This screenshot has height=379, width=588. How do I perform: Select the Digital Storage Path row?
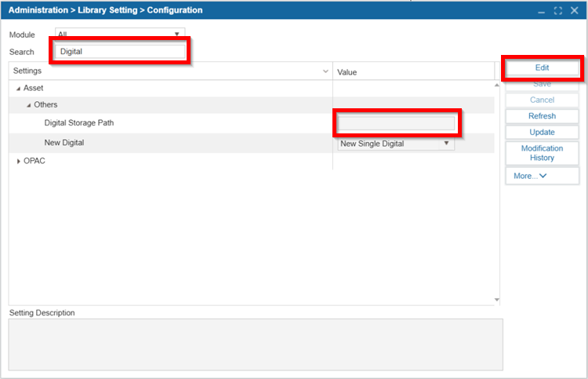coord(251,123)
